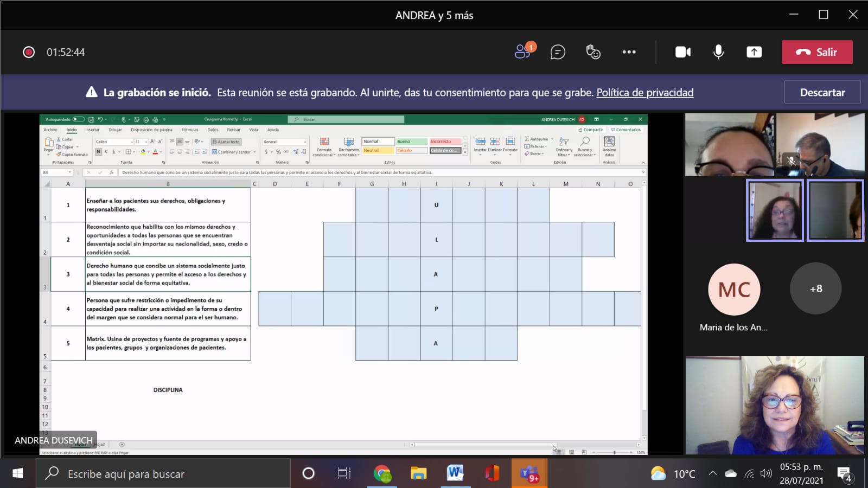Click the Excel Buscar search box

coord(346,119)
